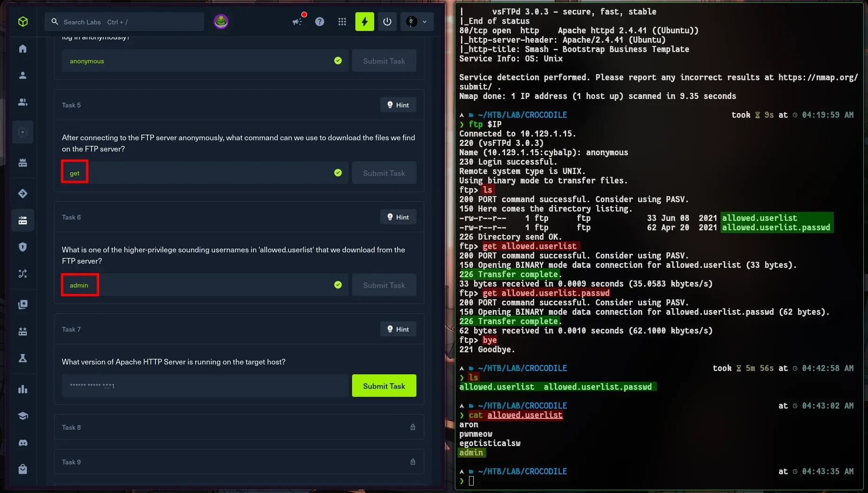Click 'Apache httpd 2.4.41' in nmap output
Image resolution: width=868 pixels, height=493 pixels.
click(602, 30)
